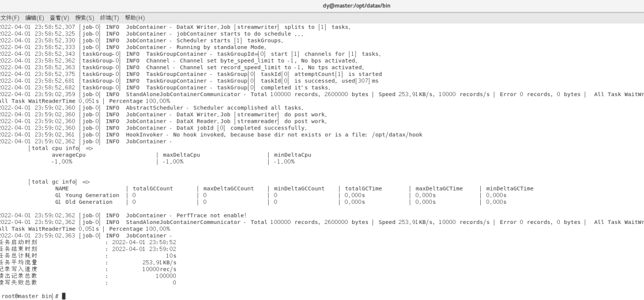
Task: Click the maxDeltaGCTime column header
Action: pyautogui.click(x=439, y=188)
